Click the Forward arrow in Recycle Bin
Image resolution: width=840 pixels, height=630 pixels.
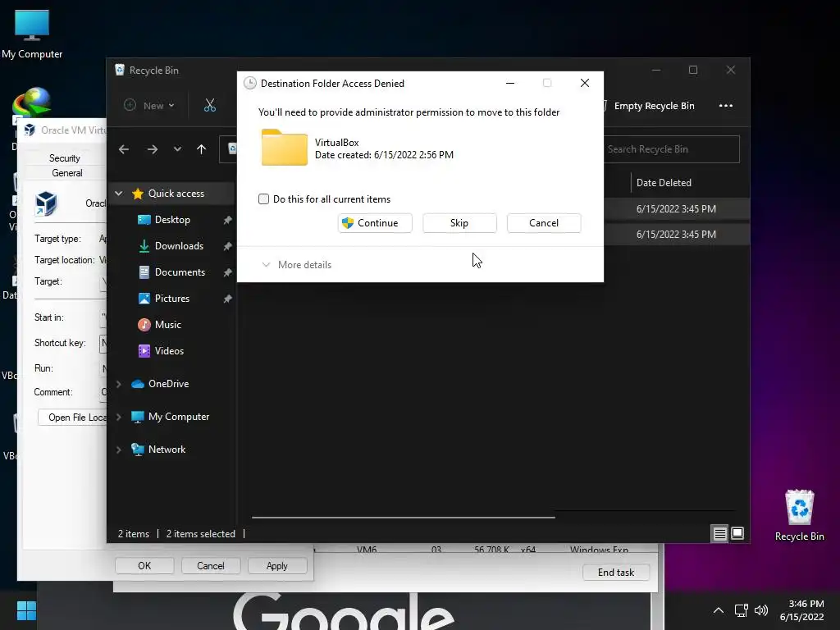point(152,149)
